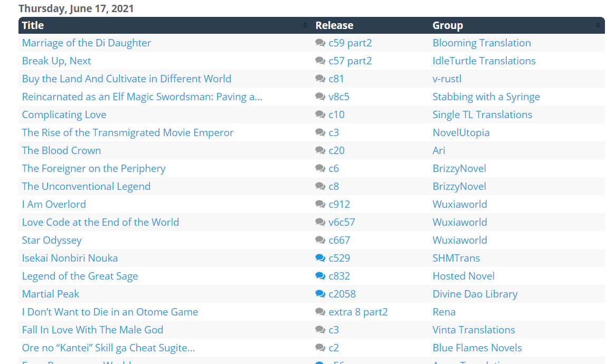Open release c57 part2 chapter link
606x364 pixels.
point(350,61)
